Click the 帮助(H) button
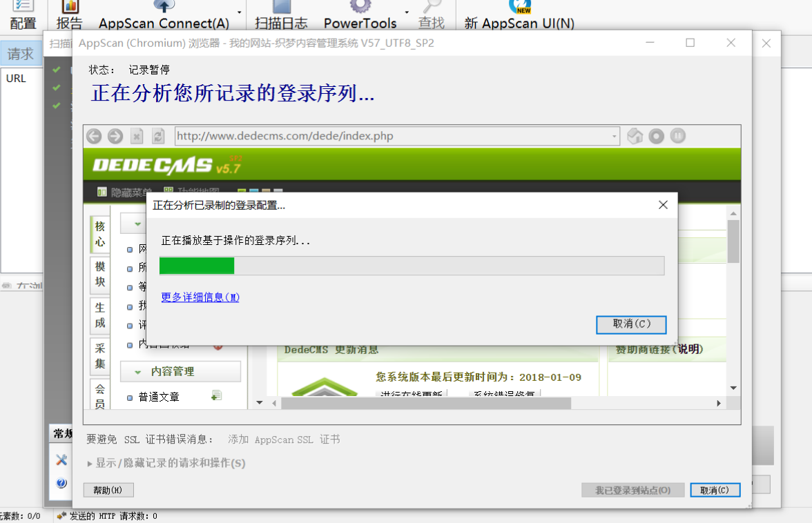This screenshot has width=812, height=523. [x=108, y=490]
